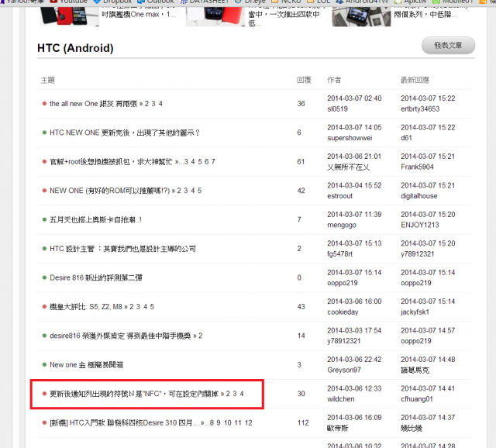Click the 最新回應 column header
The height and width of the screenshot is (448, 496).
point(415,80)
